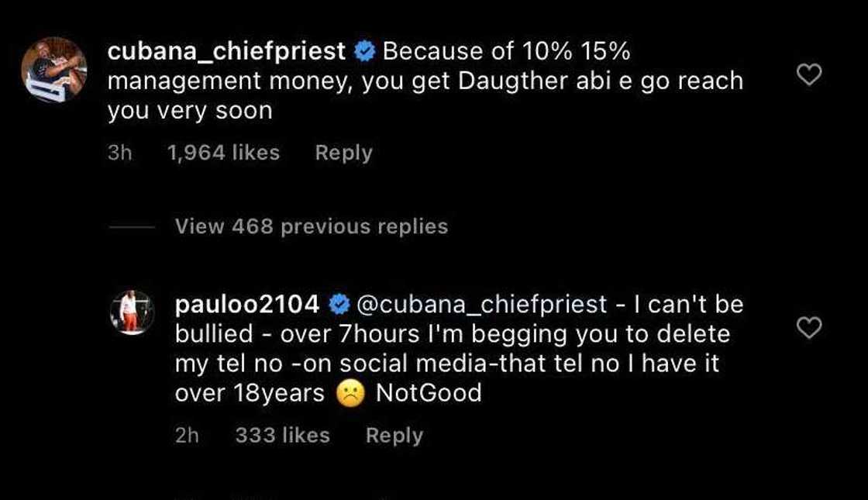868x500 pixels.
Task: Show the 333 likes list
Action: [x=282, y=436]
